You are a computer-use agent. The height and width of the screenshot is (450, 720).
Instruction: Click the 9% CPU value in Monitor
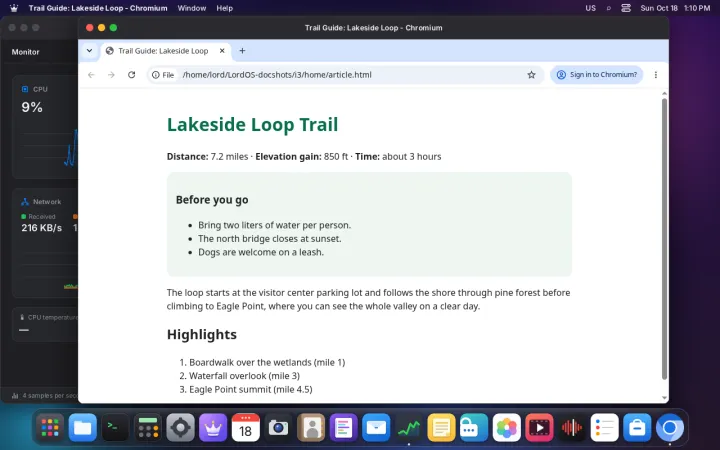[x=32, y=107]
